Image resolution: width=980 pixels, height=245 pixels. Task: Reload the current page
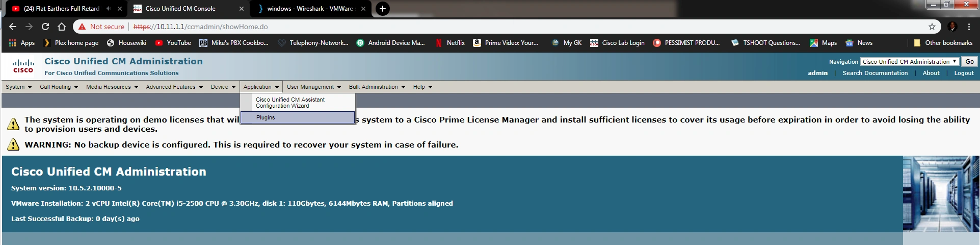pos(45,27)
